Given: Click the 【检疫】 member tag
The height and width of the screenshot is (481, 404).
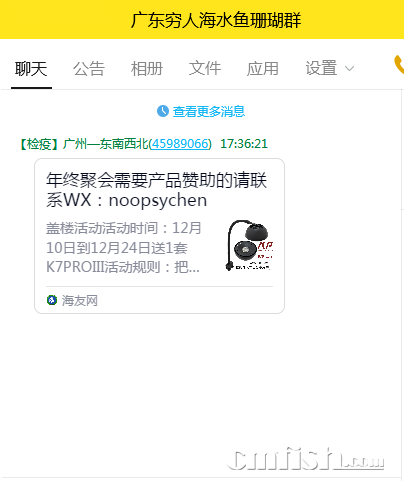Looking at the screenshot, I should click(39, 144).
